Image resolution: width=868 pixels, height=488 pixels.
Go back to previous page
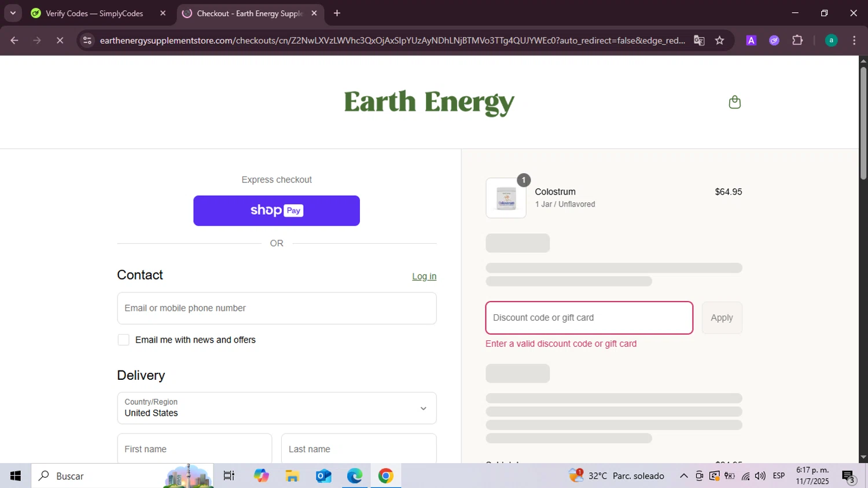(x=14, y=41)
